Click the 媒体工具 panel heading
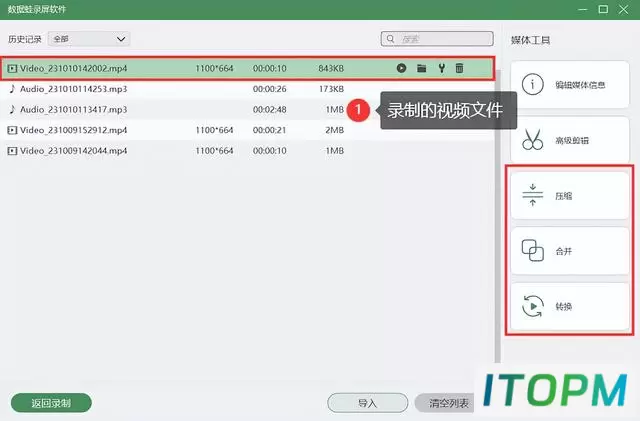The width and height of the screenshot is (640, 421). click(530, 40)
